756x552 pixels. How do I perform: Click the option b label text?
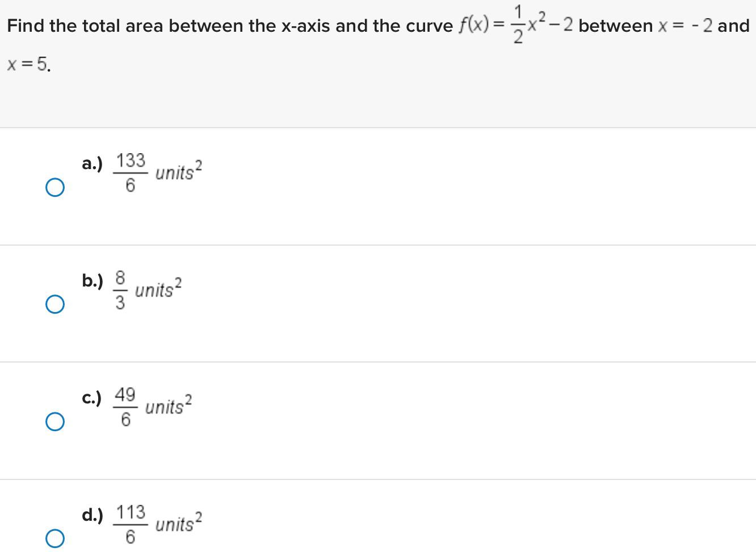[92, 280]
